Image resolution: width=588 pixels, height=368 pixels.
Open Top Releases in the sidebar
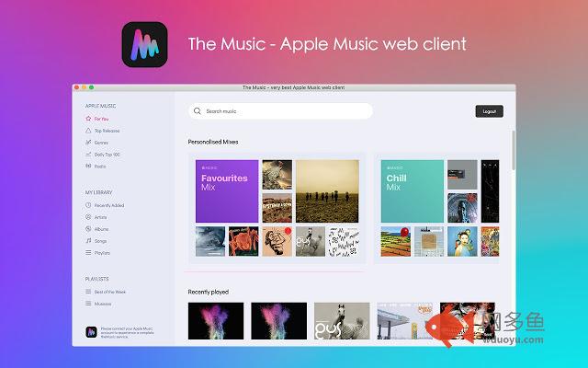(102, 131)
